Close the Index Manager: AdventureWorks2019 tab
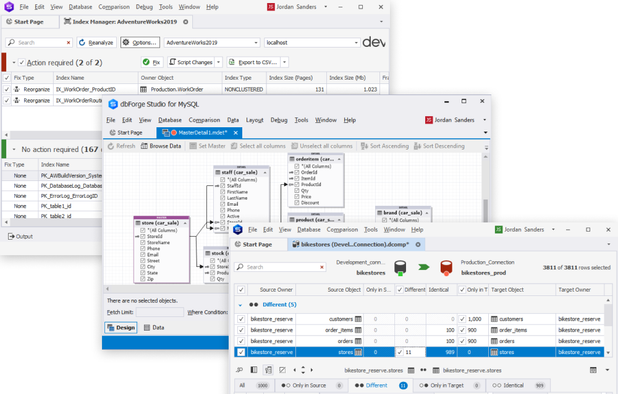This screenshot has height=394, width=618. 186,22
